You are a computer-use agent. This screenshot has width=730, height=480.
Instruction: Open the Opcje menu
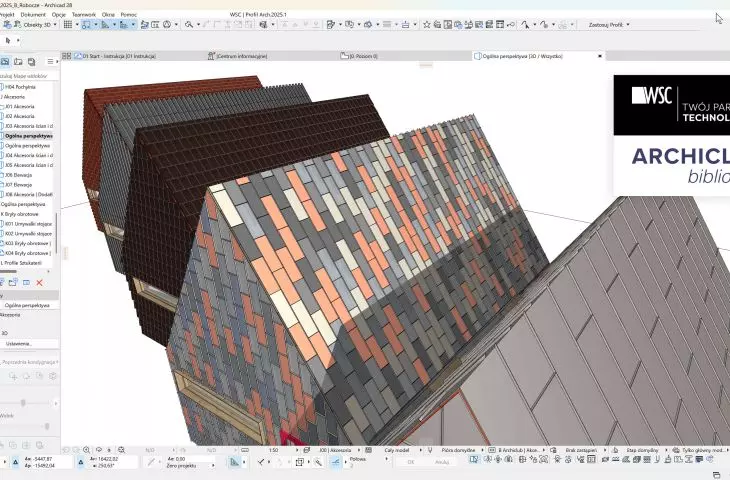[x=59, y=14]
